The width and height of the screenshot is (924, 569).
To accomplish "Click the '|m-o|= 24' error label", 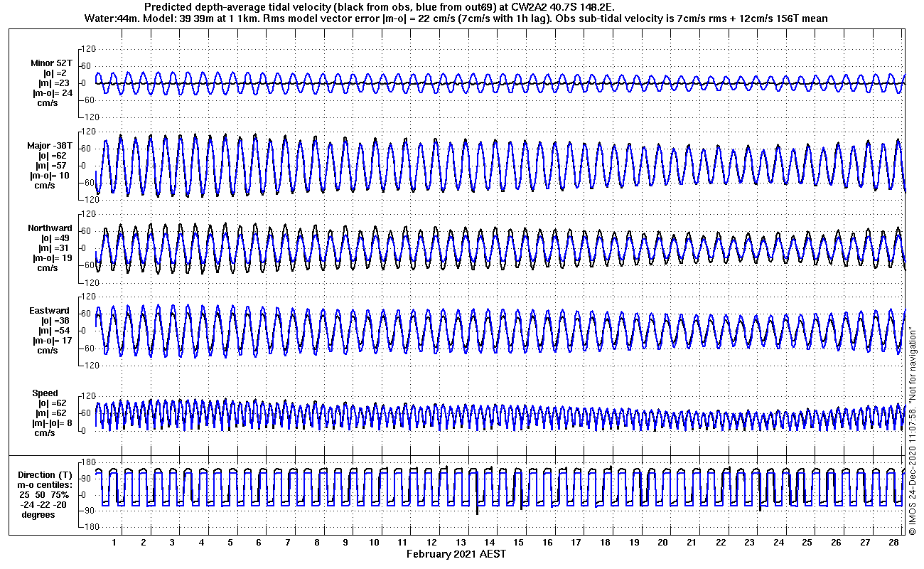I will coord(52,93).
